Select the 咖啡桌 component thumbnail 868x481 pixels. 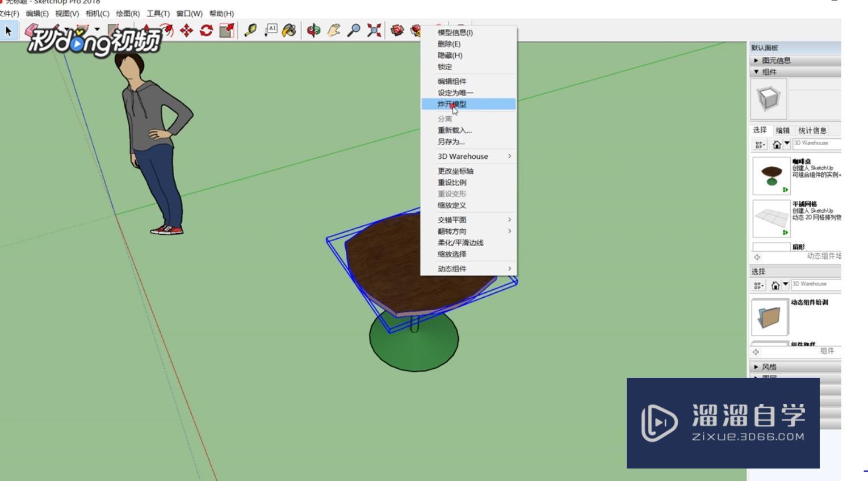(771, 176)
